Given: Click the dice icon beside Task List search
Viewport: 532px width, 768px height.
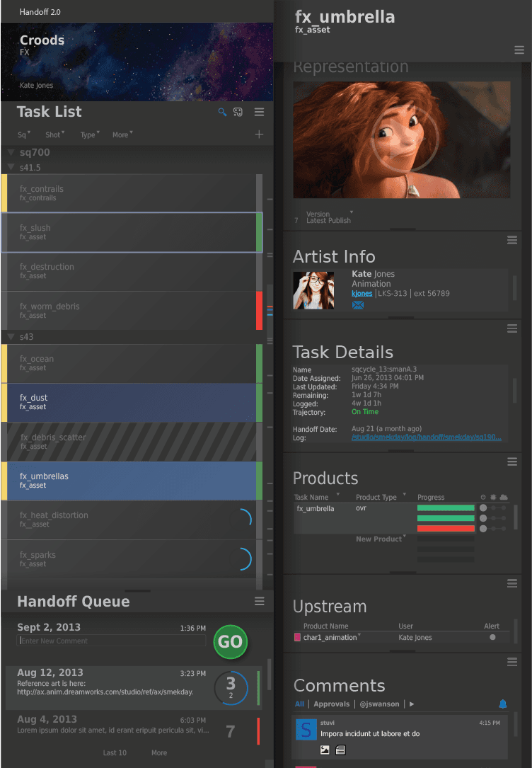Looking at the screenshot, I should tap(238, 112).
